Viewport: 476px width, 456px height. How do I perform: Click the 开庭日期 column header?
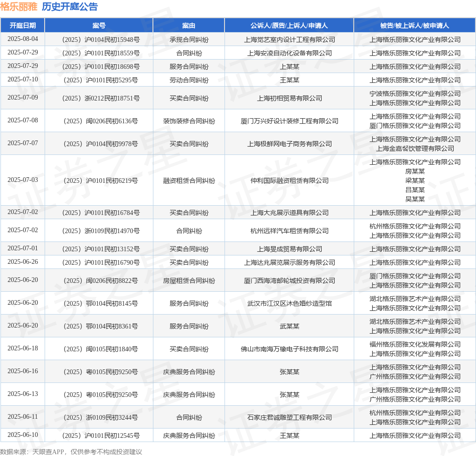[x=23, y=26]
